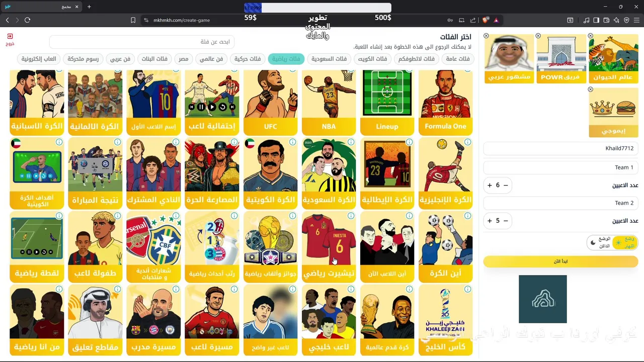The width and height of the screenshot is (644, 362).
Task: Open Leo AI sparkle icon
Action: (x=616, y=20)
